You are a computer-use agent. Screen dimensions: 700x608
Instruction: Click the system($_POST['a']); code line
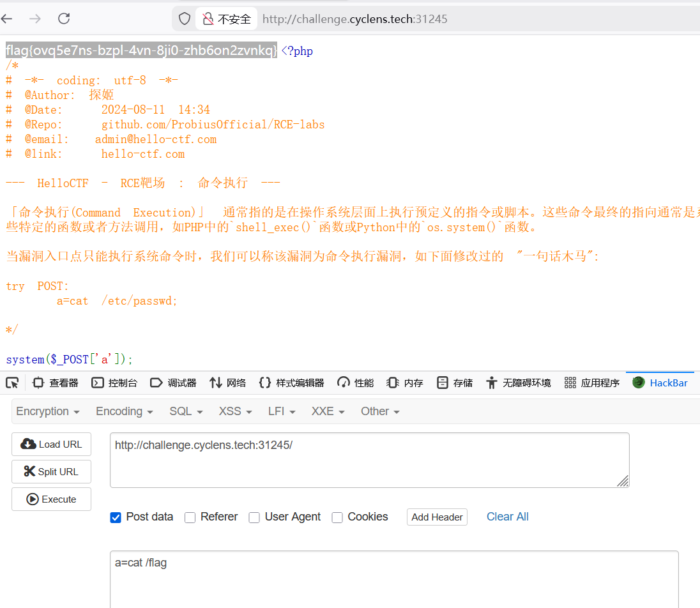coord(69,360)
